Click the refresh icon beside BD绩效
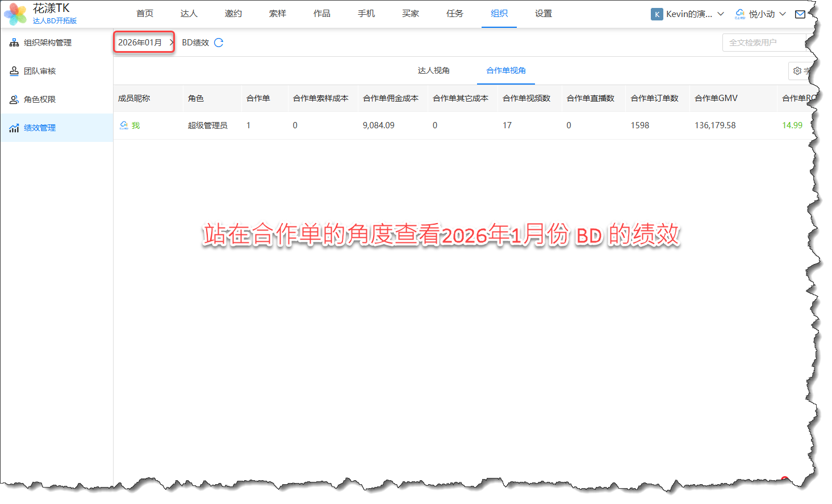 [x=219, y=43]
